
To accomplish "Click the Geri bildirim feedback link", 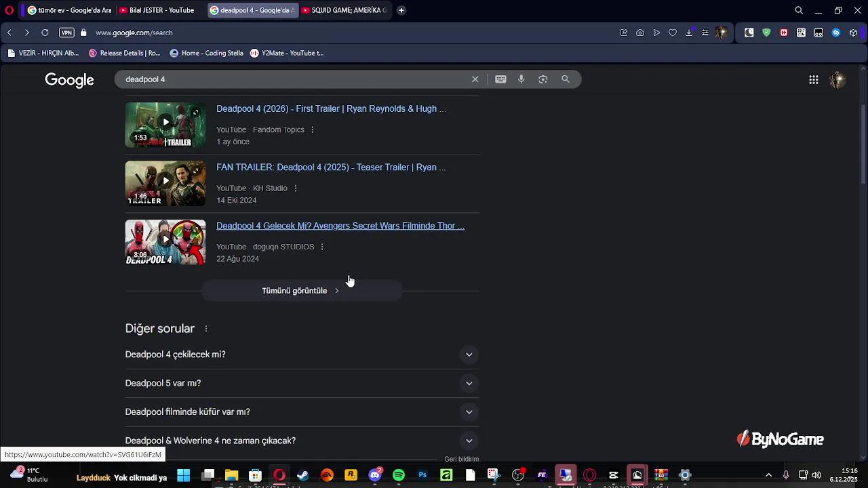I will (462, 459).
